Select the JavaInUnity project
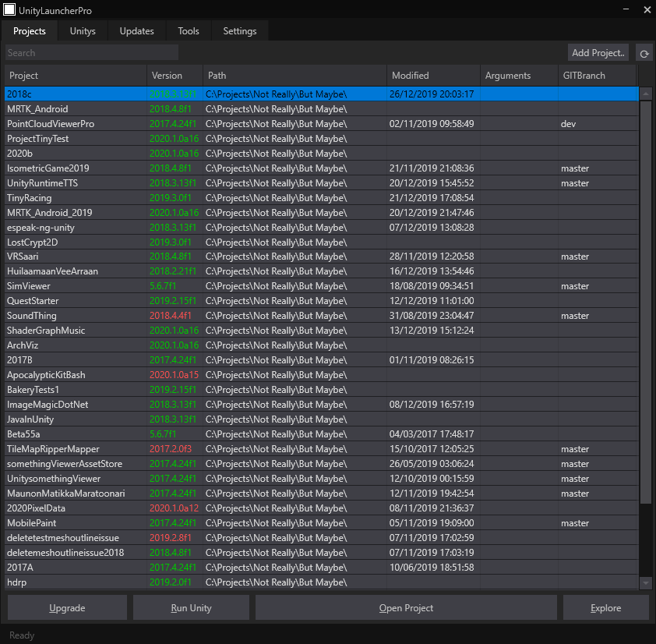 321,419
